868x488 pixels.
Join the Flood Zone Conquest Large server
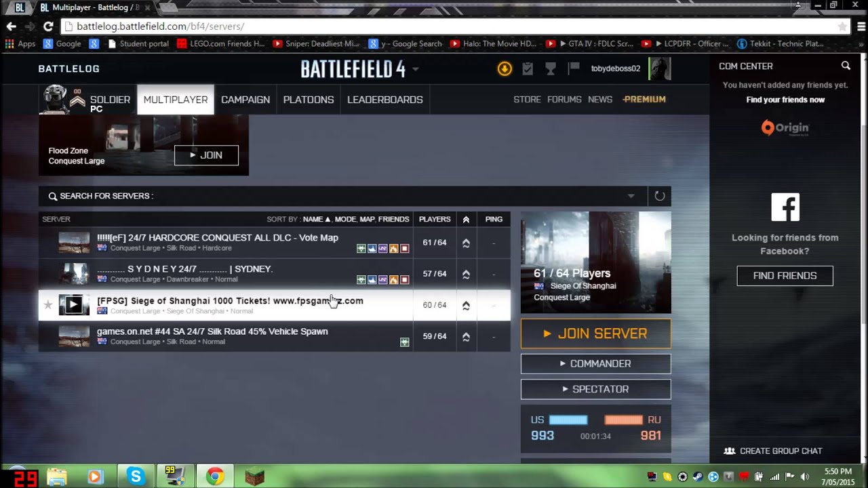pyautogui.click(x=206, y=155)
